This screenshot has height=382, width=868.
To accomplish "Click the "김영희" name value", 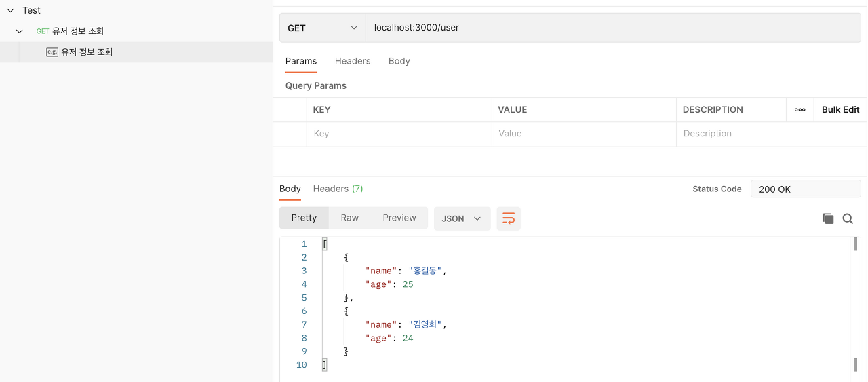I will (x=426, y=324).
